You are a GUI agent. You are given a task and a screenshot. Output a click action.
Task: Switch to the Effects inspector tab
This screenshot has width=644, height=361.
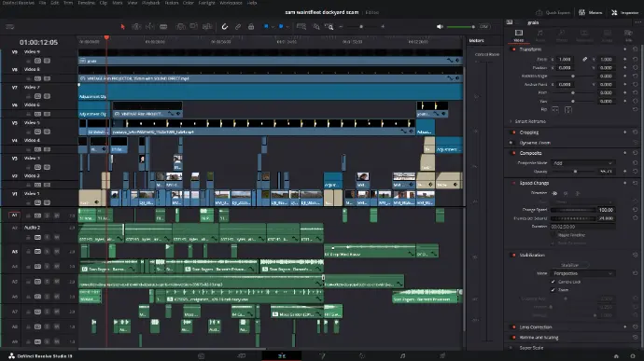pos(562,35)
